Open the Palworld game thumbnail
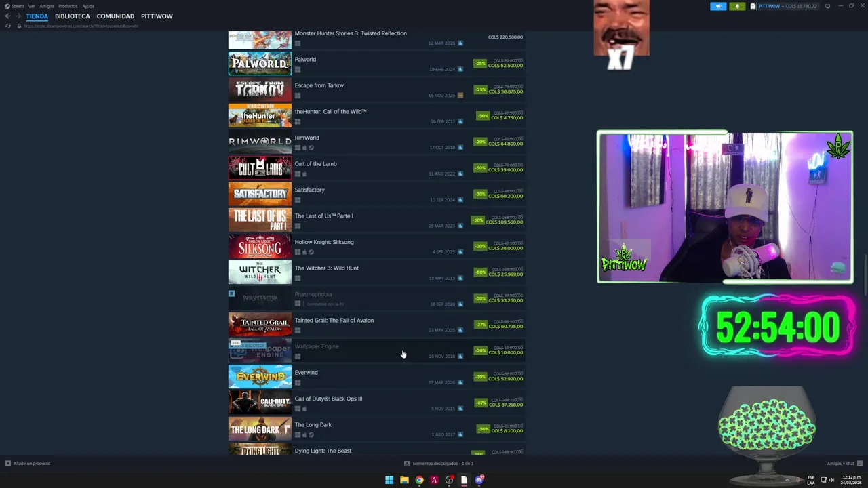868x488 pixels. pos(260,64)
